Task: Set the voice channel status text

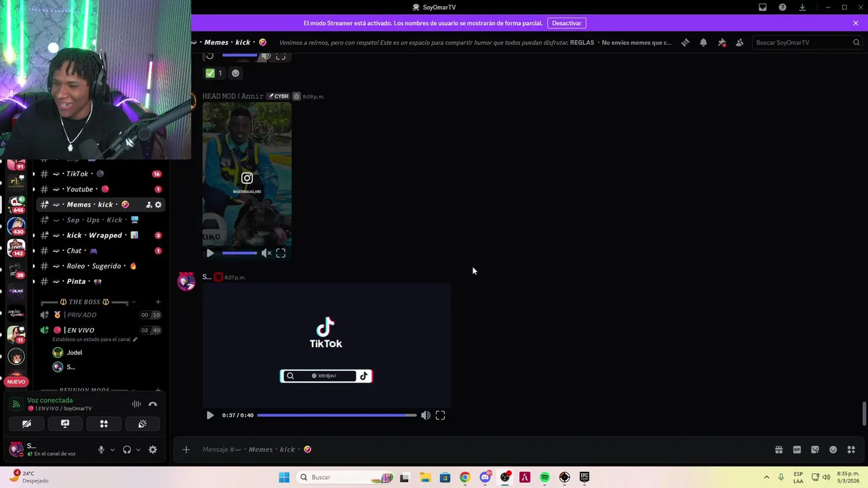Action: 94,340
